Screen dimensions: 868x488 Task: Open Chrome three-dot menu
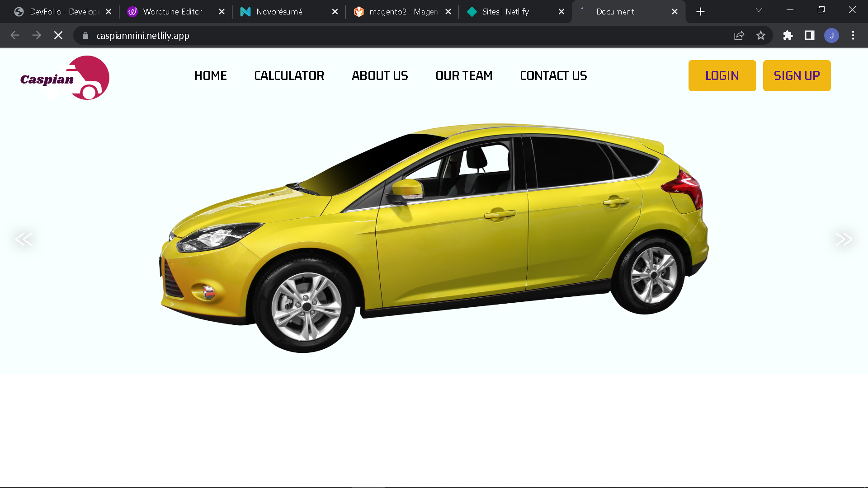853,35
